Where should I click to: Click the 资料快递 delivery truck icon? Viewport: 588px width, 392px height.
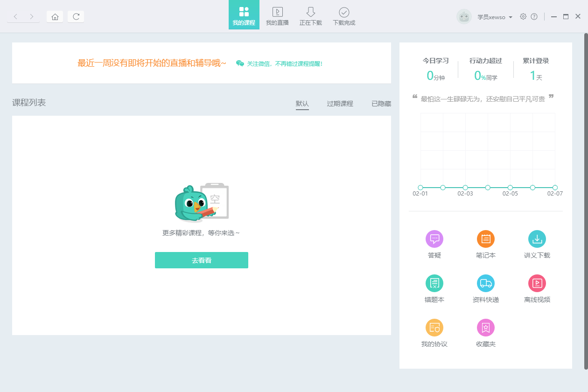click(485, 283)
